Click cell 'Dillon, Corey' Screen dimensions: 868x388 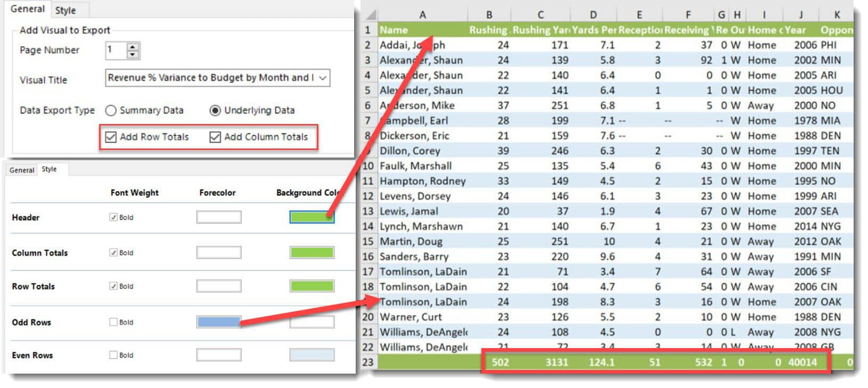[x=423, y=151]
